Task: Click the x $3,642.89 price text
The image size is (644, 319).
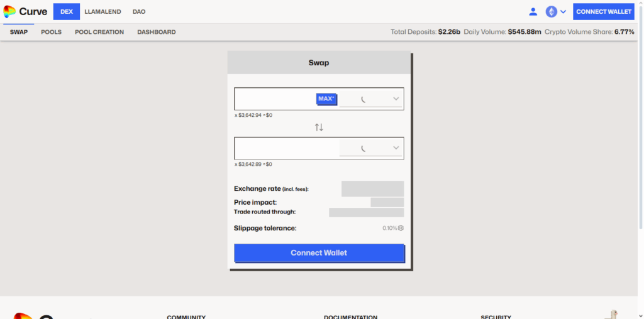Action: (253, 165)
